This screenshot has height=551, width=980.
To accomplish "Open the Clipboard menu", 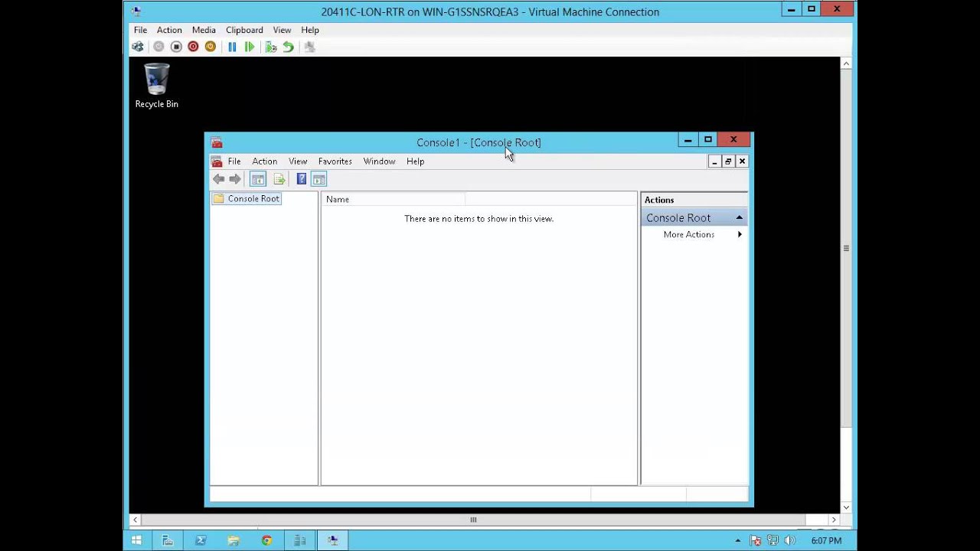I will click(x=244, y=30).
